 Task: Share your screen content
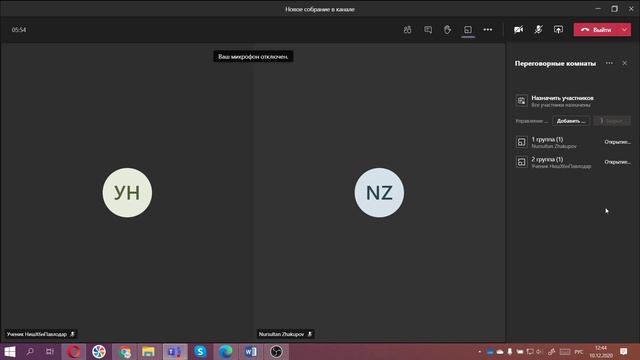[x=558, y=30]
